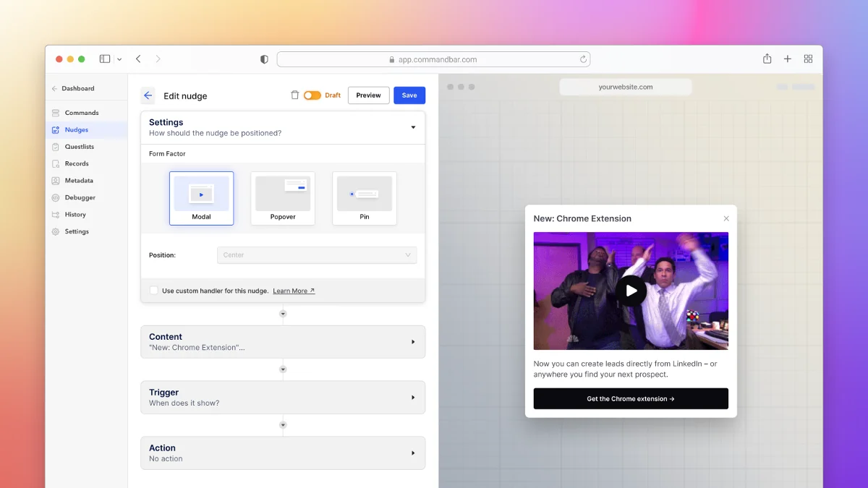Open Safari sidebar dropdown chevron
The width and height of the screenshot is (868, 488).
[119, 59]
